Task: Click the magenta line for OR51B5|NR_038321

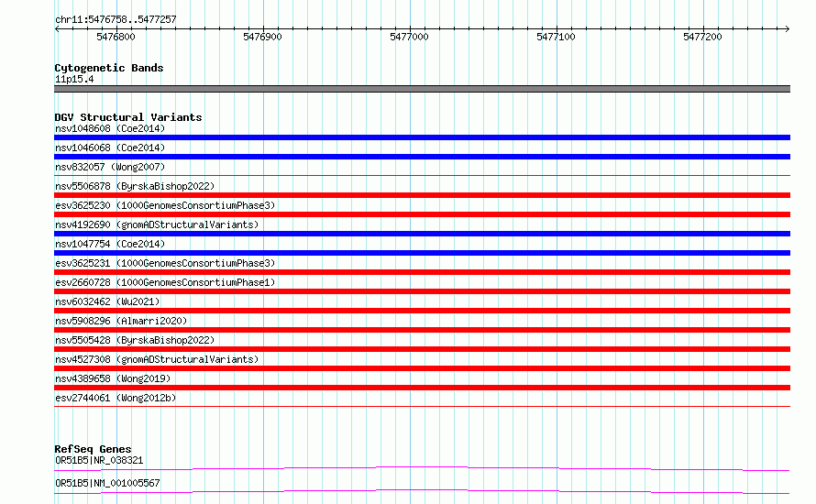Action: 422,468
